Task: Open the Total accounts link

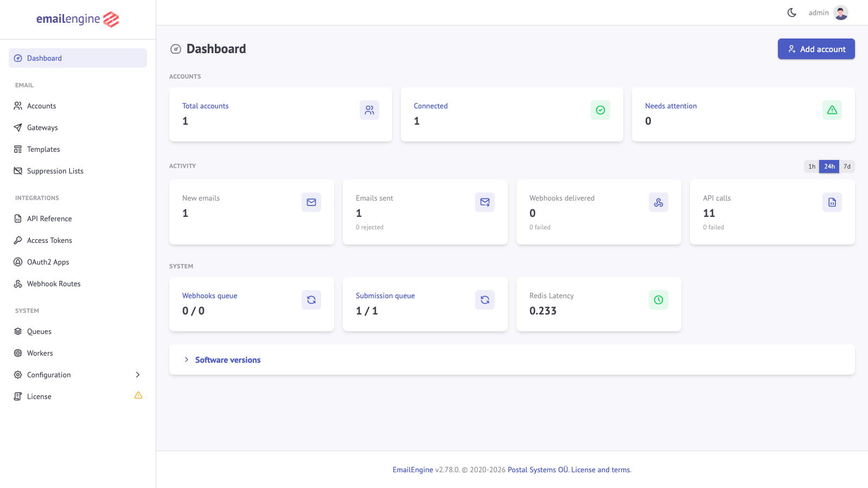Action: click(x=205, y=106)
